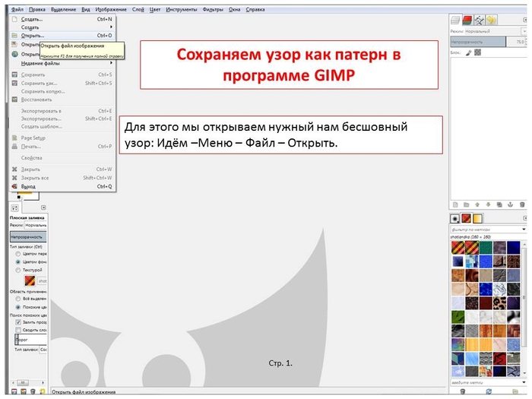Click the striped fill pattern preview swatch
532x399 pixels.
pos(30,281)
